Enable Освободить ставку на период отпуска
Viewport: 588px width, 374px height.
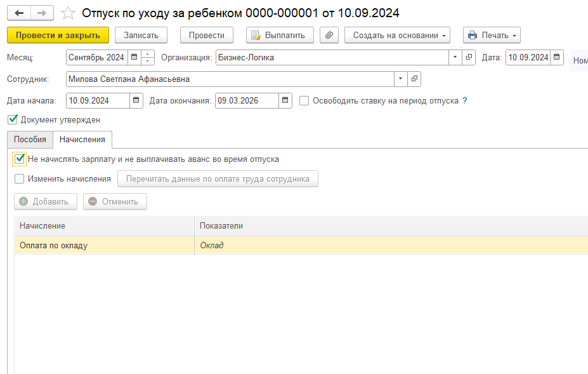[304, 100]
